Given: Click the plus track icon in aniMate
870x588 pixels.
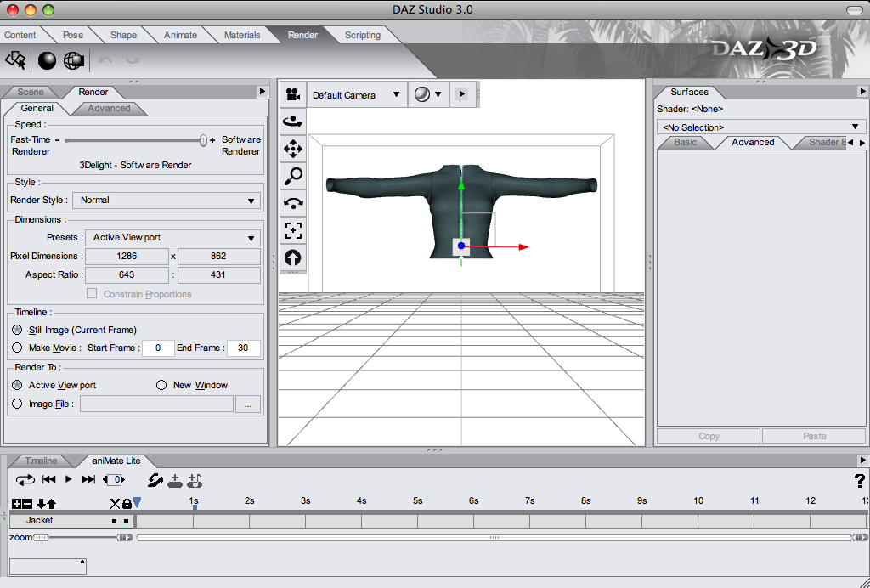Looking at the screenshot, I should point(17,504).
